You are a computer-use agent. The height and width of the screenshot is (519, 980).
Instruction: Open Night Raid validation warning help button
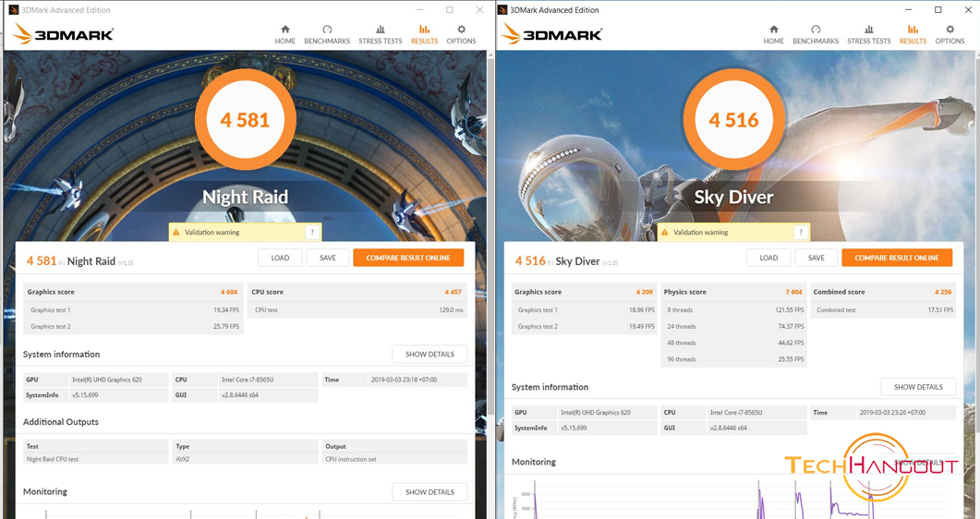(312, 233)
